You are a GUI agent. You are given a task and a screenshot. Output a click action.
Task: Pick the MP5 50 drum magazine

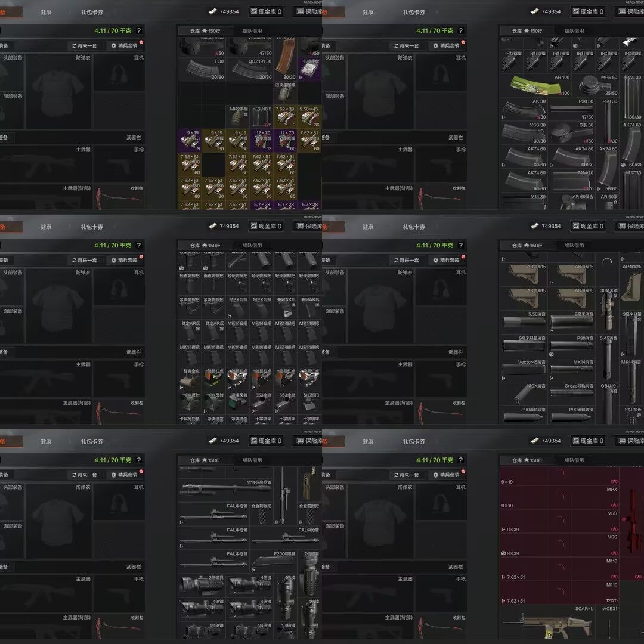(x=595, y=85)
